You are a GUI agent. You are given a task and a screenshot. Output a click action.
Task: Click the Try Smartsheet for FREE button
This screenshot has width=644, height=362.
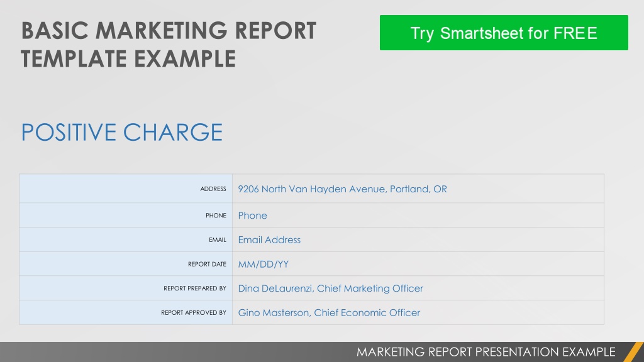[504, 33]
